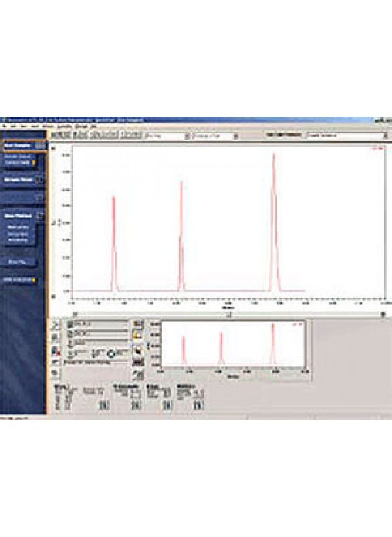Click the red-marked icon in lower-left icon column
This screenshot has height=537, width=392.
(56, 351)
